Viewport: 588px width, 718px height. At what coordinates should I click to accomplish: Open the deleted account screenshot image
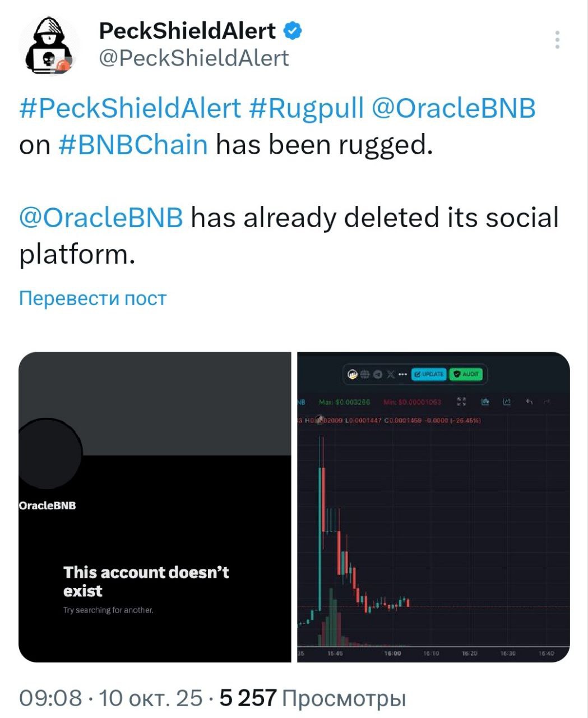click(155, 507)
